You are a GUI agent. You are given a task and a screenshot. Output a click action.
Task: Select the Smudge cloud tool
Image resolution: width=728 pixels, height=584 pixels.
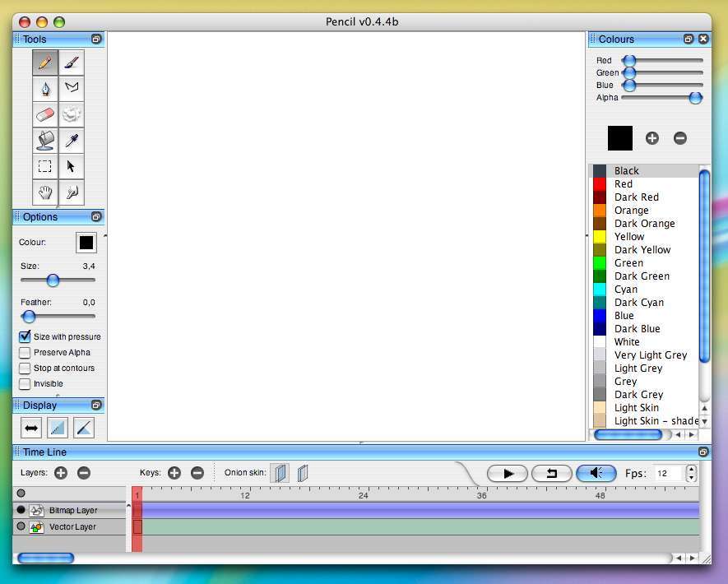[71, 114]
